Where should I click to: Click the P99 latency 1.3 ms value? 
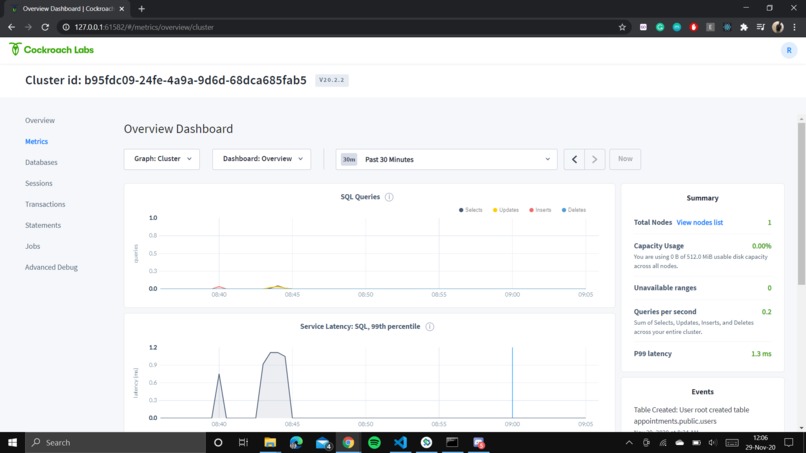click(761, 354)
